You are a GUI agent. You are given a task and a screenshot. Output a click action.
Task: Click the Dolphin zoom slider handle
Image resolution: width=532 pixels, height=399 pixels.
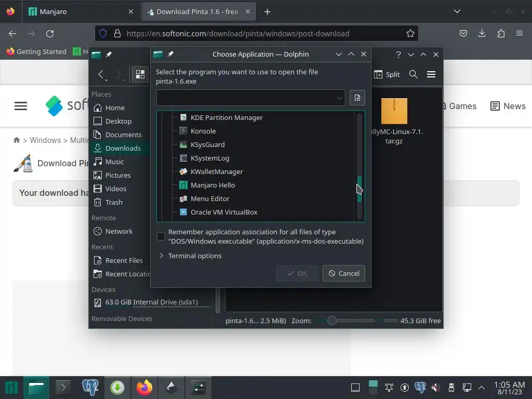(332, 321)
